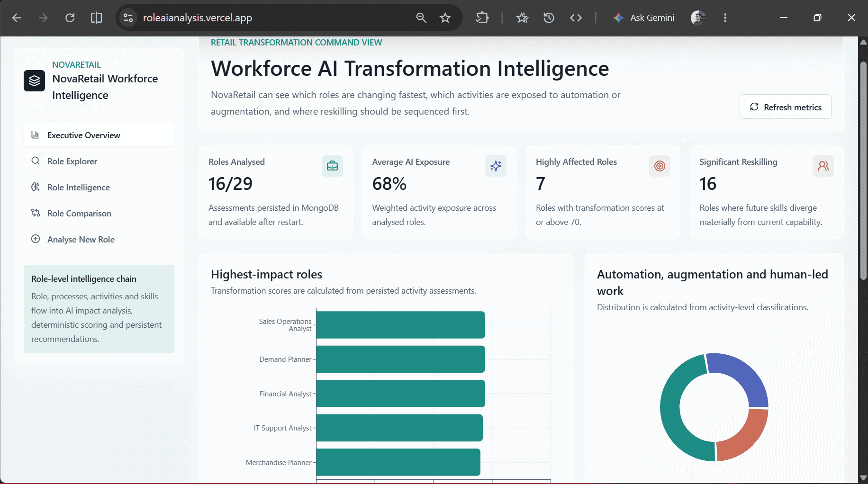This screenshot has height=484, width=868.
Task: Open browser history clock icon
Action: 549,18
